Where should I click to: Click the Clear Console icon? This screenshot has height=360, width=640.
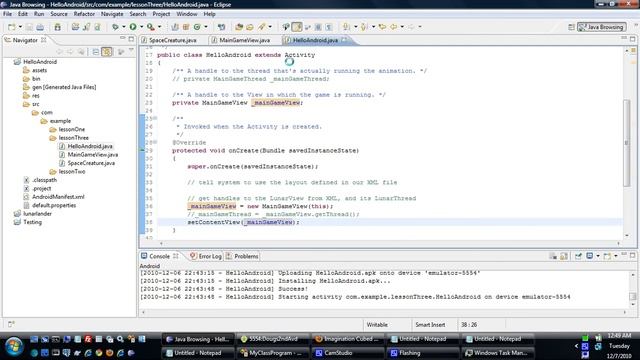553,256
